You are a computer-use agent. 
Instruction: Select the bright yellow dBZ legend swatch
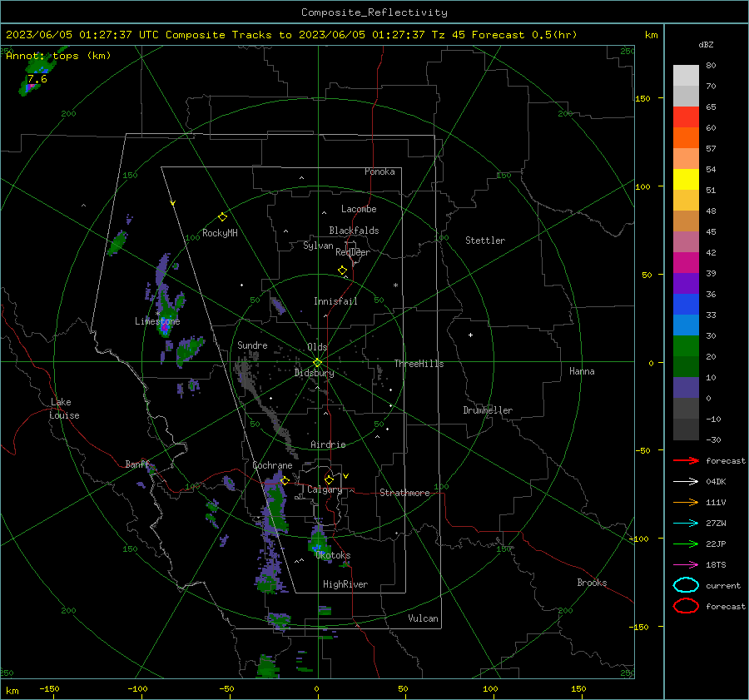686,179
